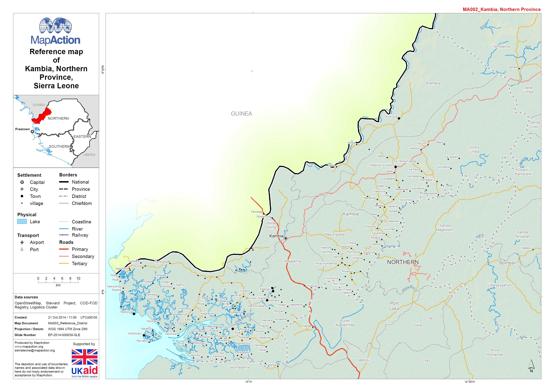The width and height of the screenshot is (554, 392).
Task: Click the MapAction globe logo
Action: (x=56, y=26)
